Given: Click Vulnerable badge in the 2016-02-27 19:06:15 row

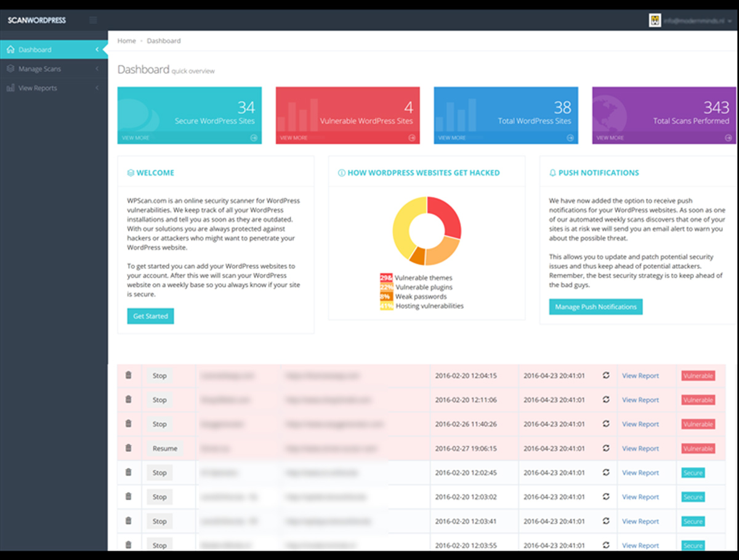Looking at the screenshot, I should (x=698, y=449).
